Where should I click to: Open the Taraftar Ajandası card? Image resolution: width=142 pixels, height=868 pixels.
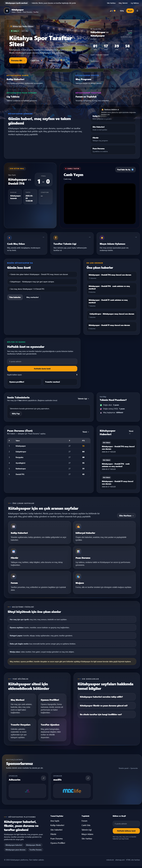pos(52,730)
